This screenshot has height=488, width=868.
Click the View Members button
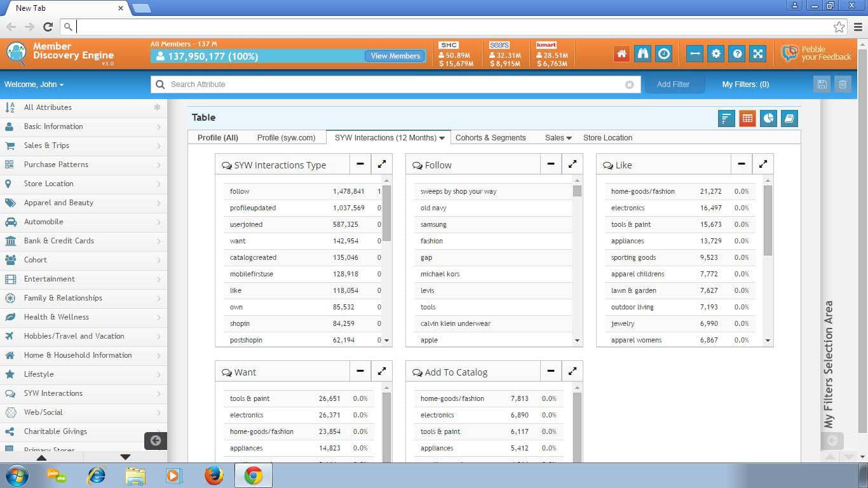(x=395, y=56)
